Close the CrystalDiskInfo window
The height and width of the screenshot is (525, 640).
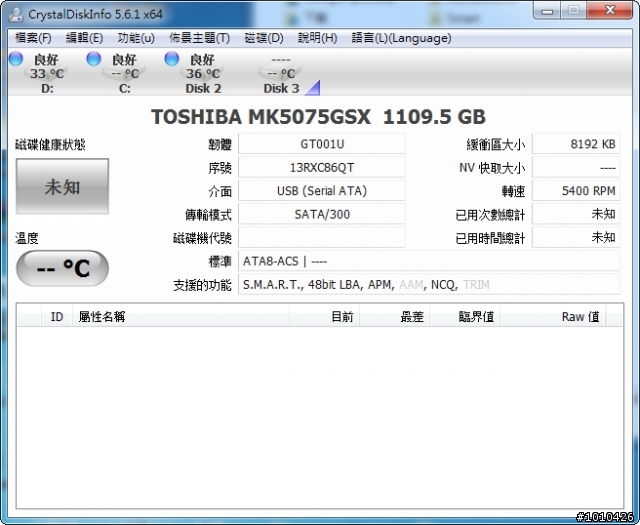coord(609,11)
